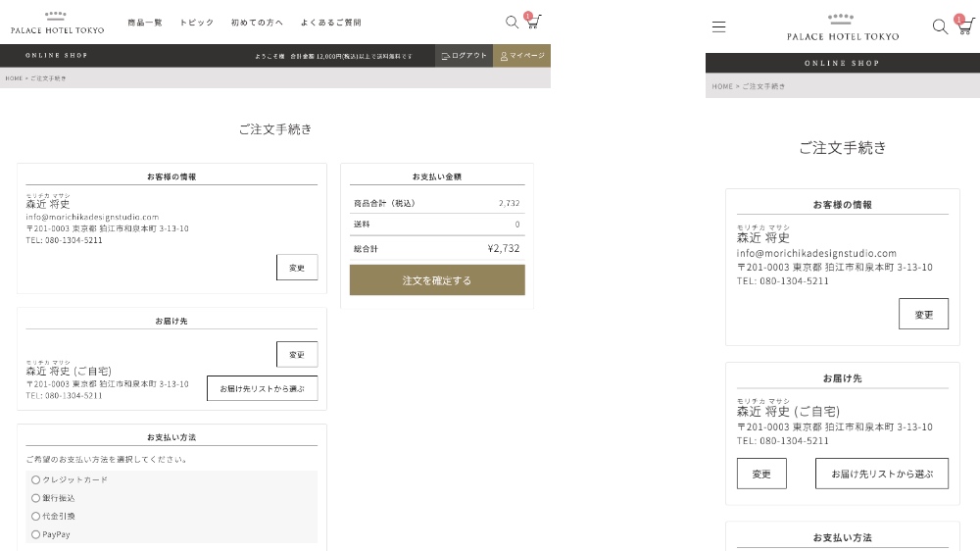The height and width of the screenshot is (551, 980).
Task: Click the search magnifier icon in the mobile header
Action: pyautogui.click(x=939, y=26)
